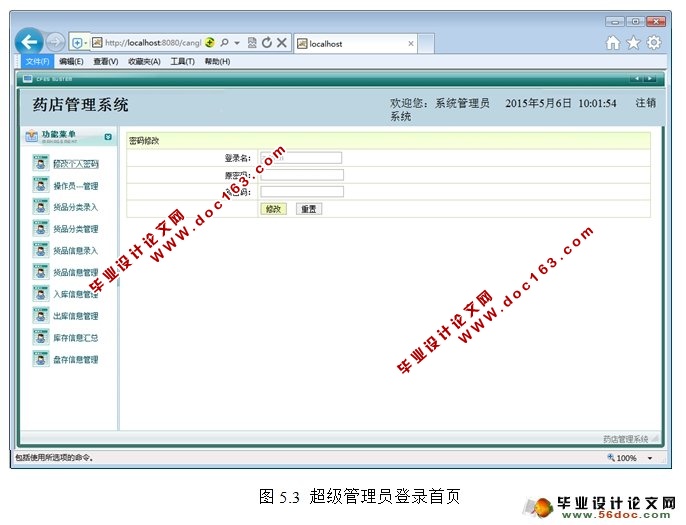Open the 收藏夹(A) menu
The height and width of the screenshot is (525, 686).
144,61
